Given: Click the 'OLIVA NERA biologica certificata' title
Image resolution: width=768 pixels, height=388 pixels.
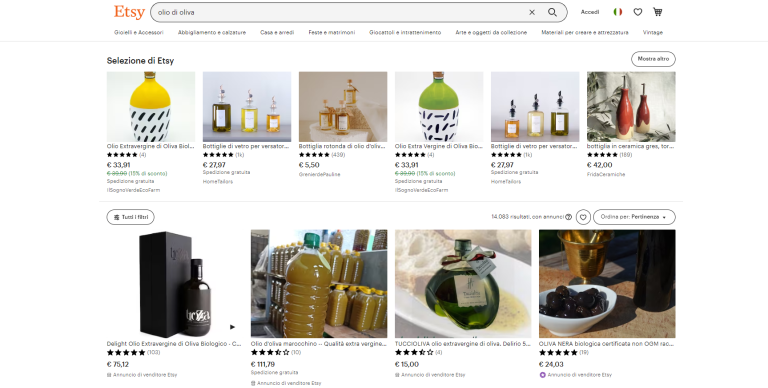Looking at the screenshot, I should [x=606, y=344].
